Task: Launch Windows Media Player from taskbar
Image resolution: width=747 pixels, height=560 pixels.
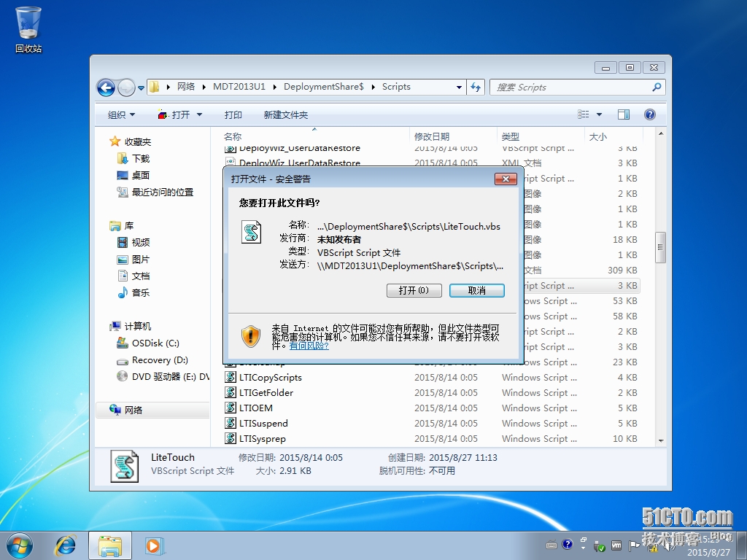Action: [154, 545]
